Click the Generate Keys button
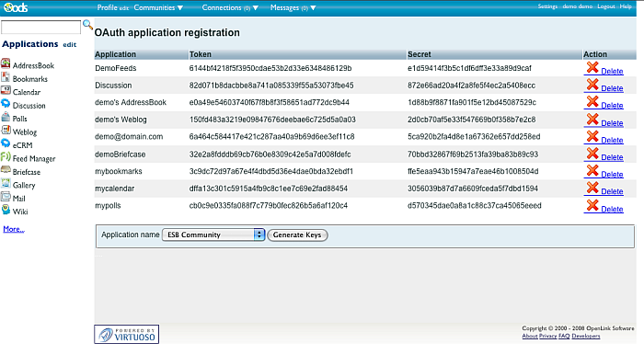 click(x=297, y=235)
